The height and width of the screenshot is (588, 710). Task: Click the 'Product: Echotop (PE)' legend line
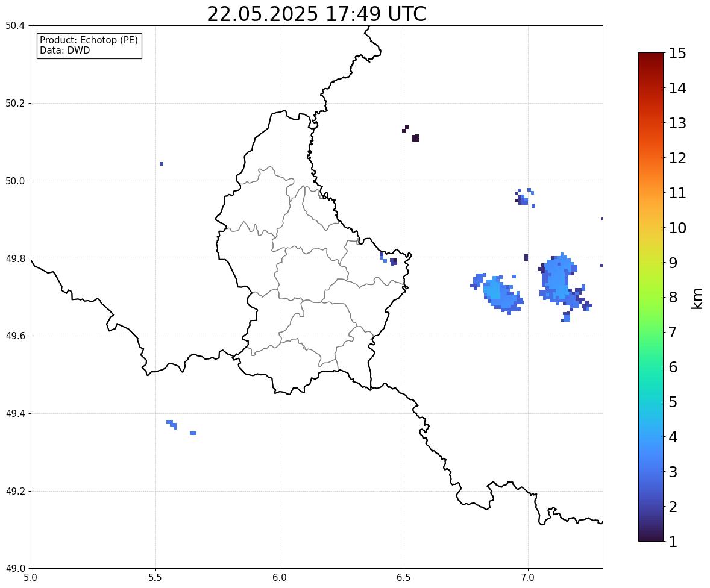coord(89,40)
